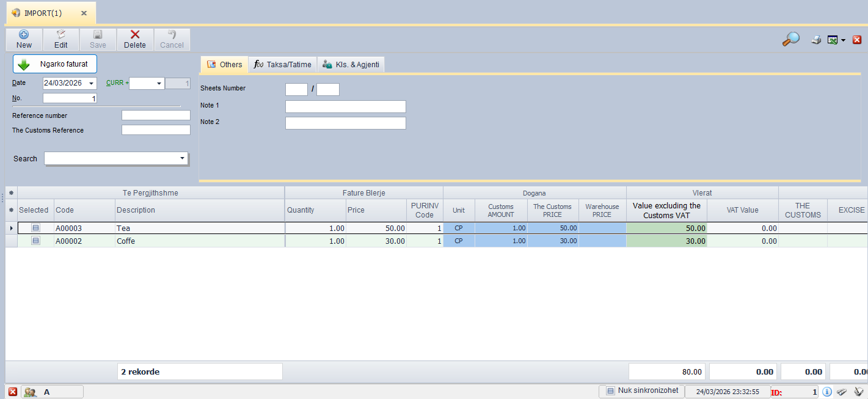Click the Edit toolbar button

click(x=61, y=40)
